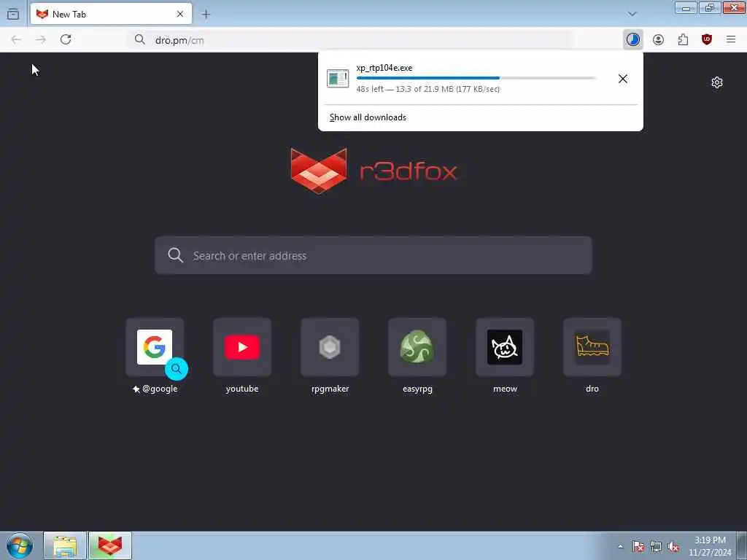Open the Firefox View tab manager icon
The height and width of the screenshot is (560, 747).
pos(13,14)
